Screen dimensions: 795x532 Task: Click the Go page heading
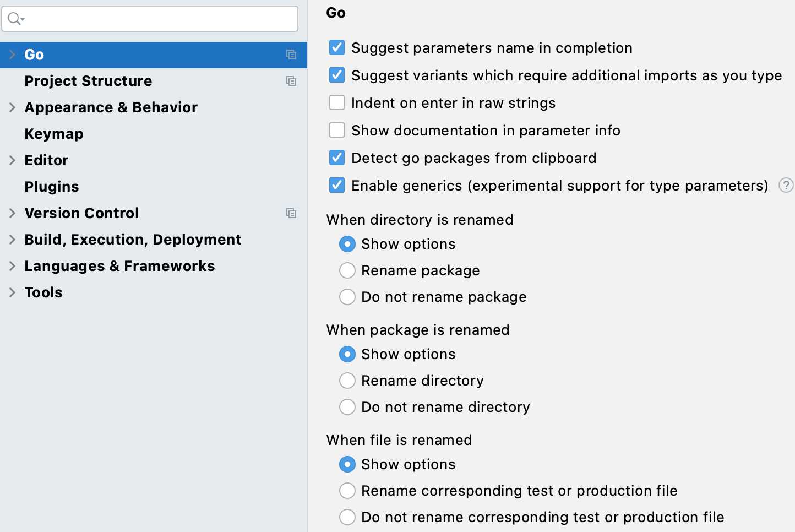[x=336, y=13]
